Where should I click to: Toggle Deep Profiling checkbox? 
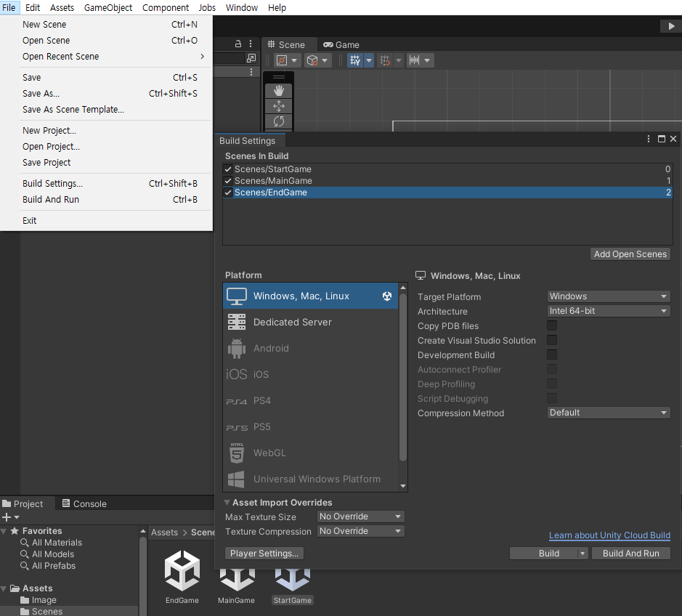(552, 384)
